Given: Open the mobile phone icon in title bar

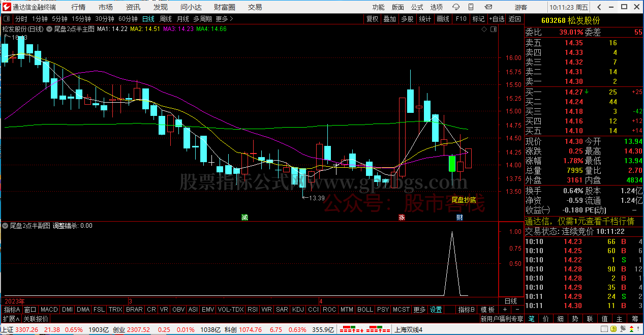Looking at the screenshot, I should pos(470,7).
